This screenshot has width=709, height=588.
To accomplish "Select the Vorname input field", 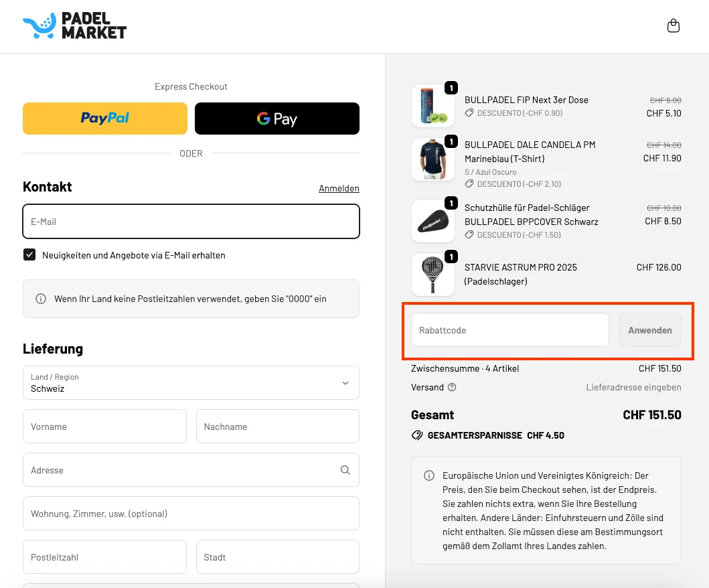I will [x=104, y=427].
